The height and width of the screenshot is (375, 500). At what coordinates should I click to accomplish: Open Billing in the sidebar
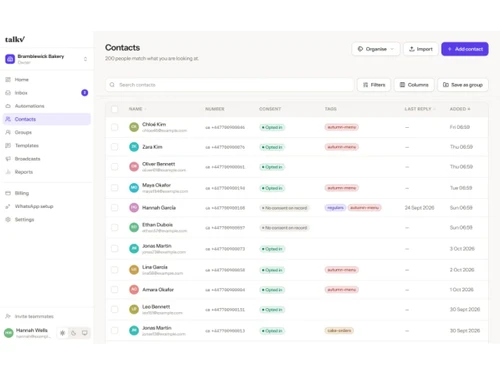pyautogui.click(x=47, y=193)
